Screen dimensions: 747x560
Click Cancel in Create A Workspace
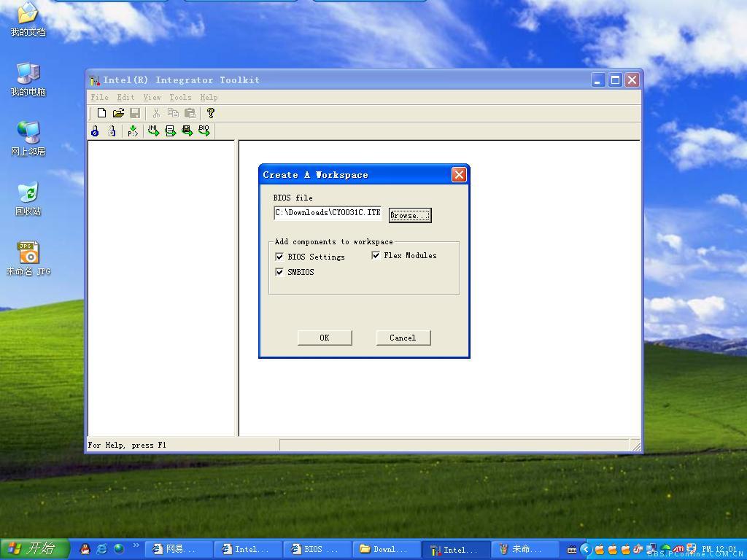(x=403, y=338)
